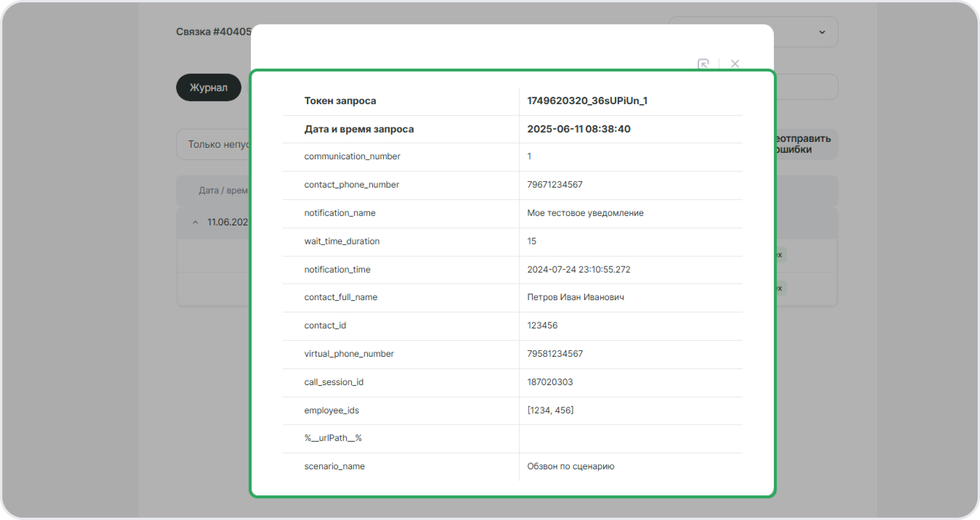Click the Связка #40405 page heading

coord(213,31)
